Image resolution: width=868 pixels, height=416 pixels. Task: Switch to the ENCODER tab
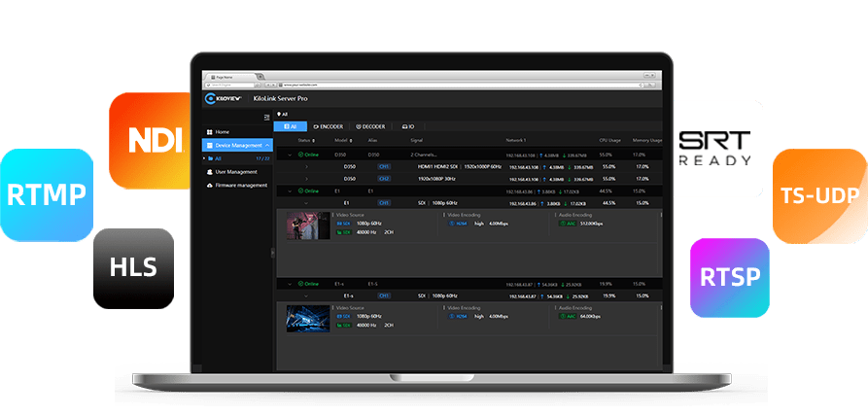(x=329, y=126)
